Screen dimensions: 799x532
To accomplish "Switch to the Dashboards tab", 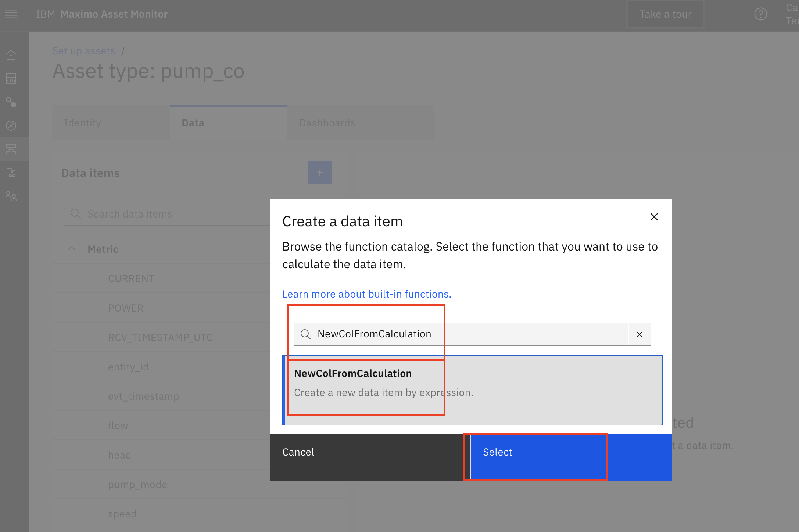I will click(x=361, y=123).
